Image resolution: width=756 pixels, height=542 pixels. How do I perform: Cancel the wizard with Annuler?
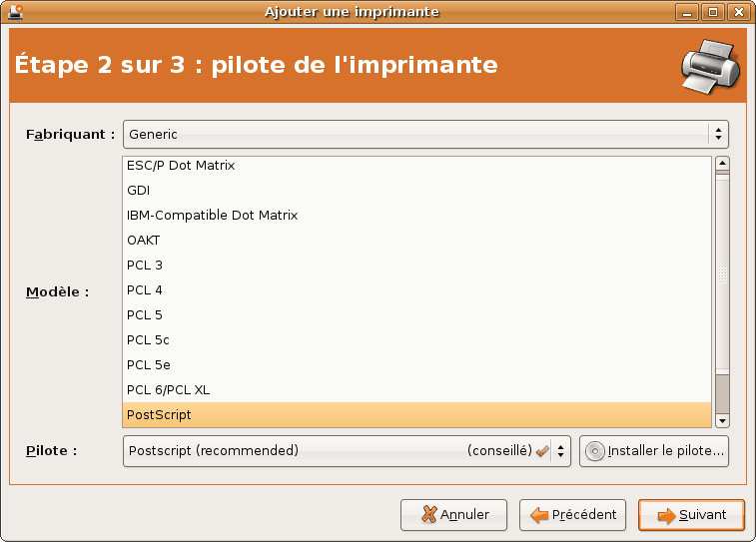[x=453, y=515]
